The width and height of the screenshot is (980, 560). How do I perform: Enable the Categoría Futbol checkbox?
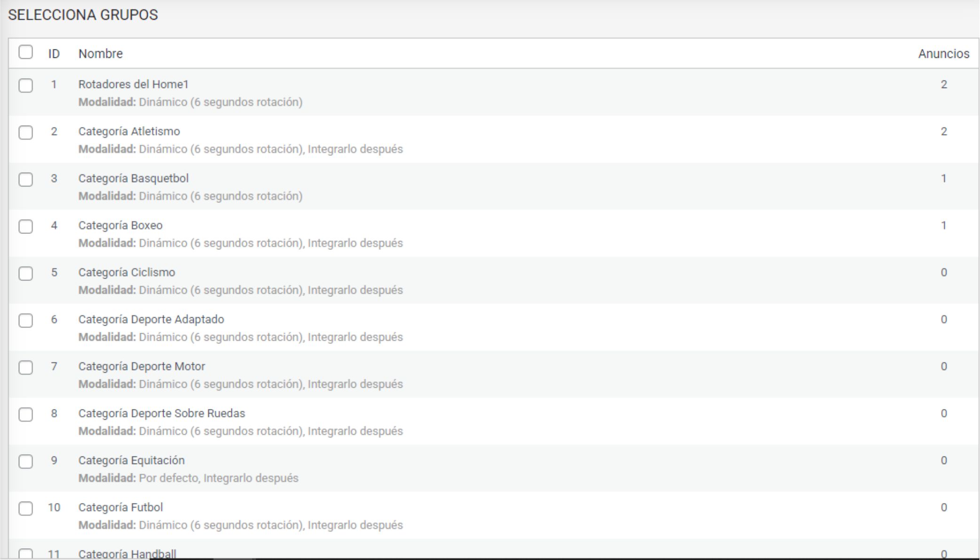pyautogui.click(x=26, y=509)
